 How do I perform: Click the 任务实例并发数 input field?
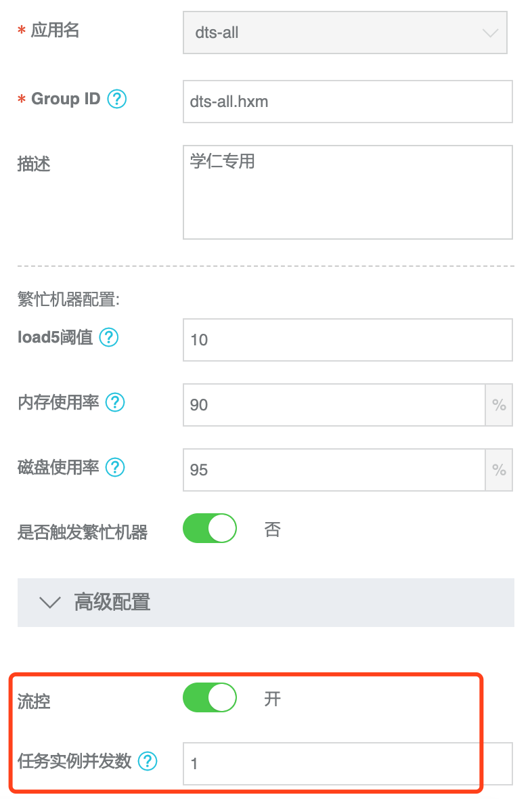tap(347, 764)
